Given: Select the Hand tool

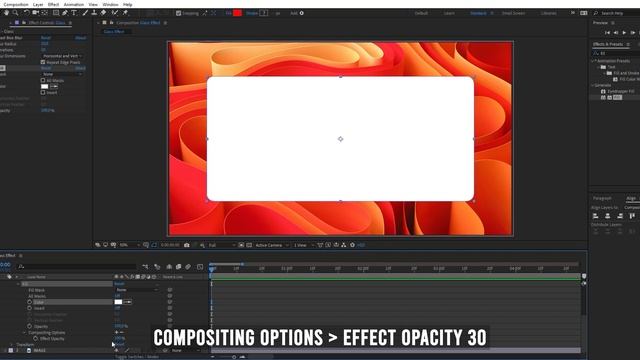Looking at the screenshot, I should tap(7, 13).
